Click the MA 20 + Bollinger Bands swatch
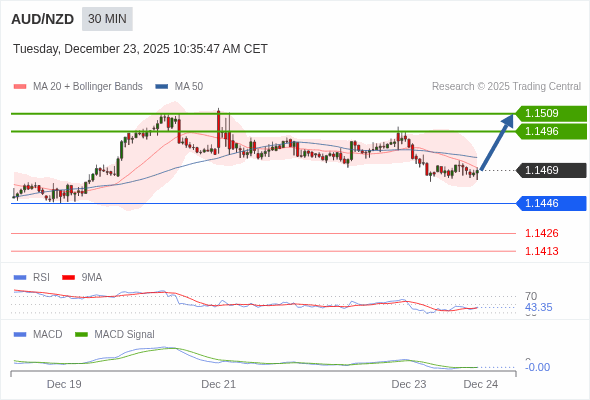The width and height of the screenshot is (590, 400). point(20,87)
